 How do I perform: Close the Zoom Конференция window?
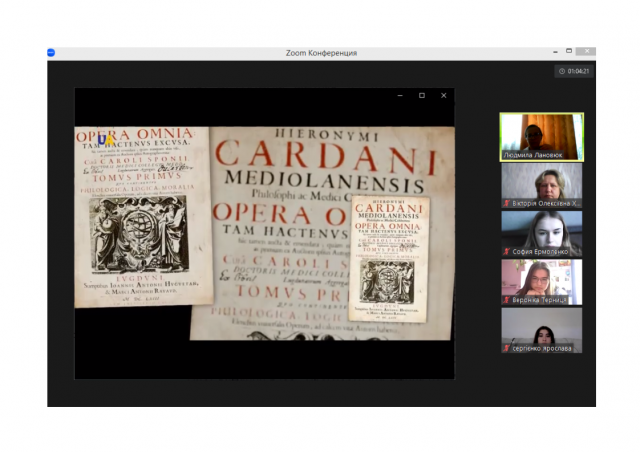tap(586, 51)
